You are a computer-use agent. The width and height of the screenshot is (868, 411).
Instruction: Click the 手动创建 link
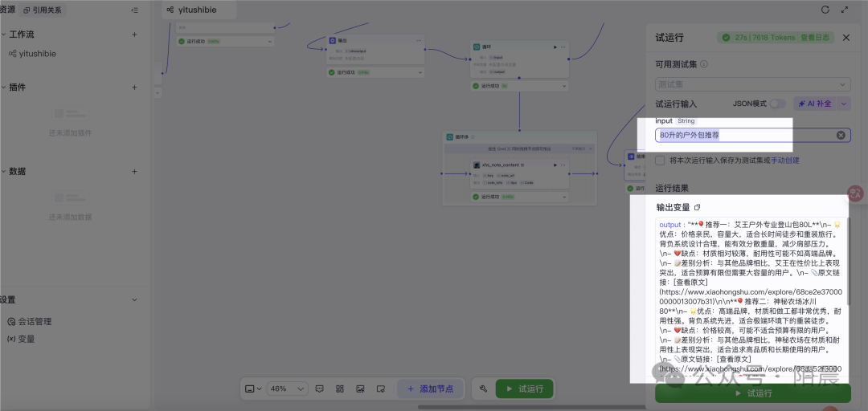(x=785, y=161)
